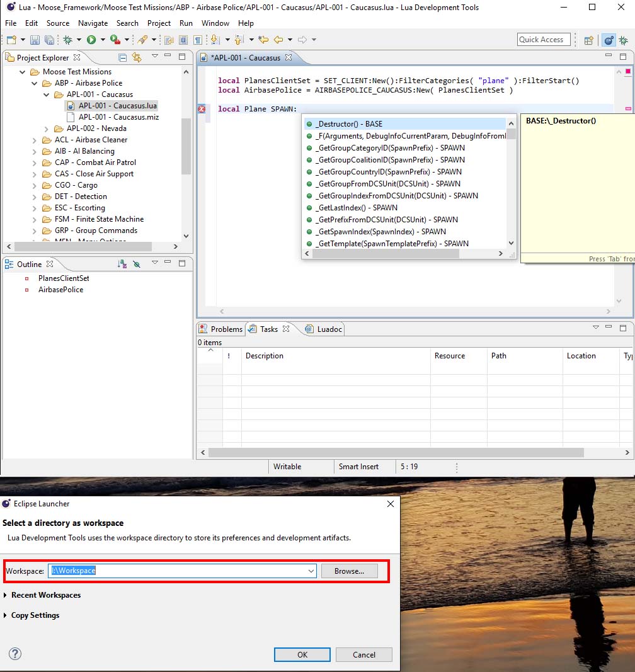Screen dimensions: 635x672
Task: Close the Project Explorer tab
Action: click(x=77, y=57)
